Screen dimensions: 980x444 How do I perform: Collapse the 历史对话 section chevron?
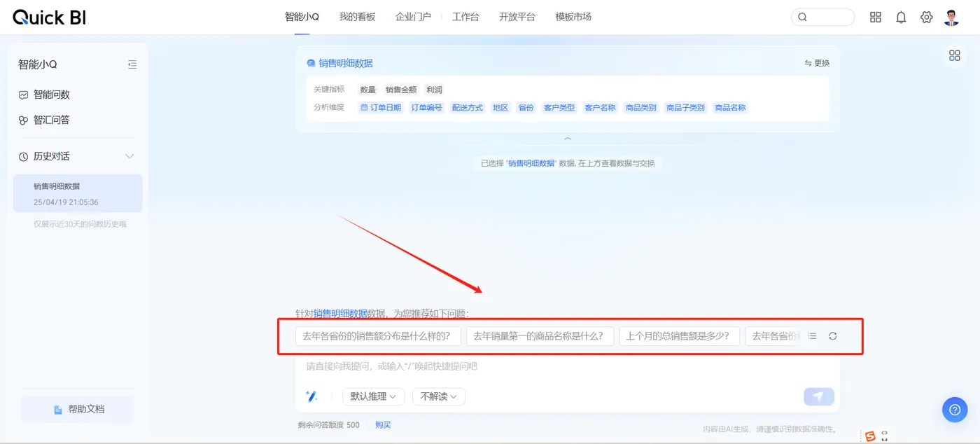pyautogui.click(x=129, y=156)
